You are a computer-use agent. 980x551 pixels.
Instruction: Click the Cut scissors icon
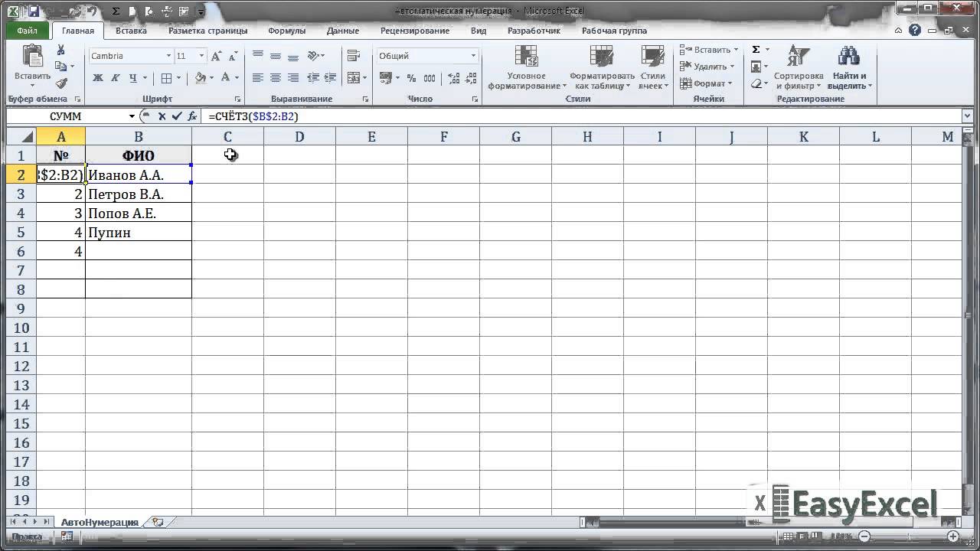point(61,51)
